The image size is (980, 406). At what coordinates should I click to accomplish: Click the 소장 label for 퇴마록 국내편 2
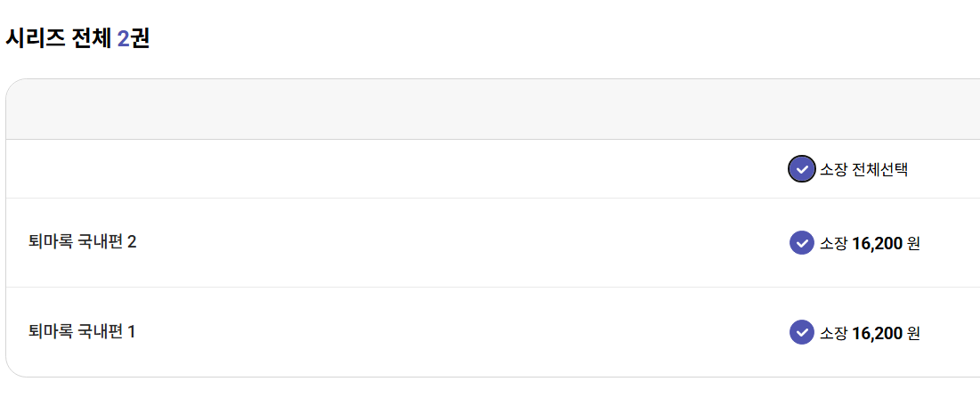[x=833, y=243]
